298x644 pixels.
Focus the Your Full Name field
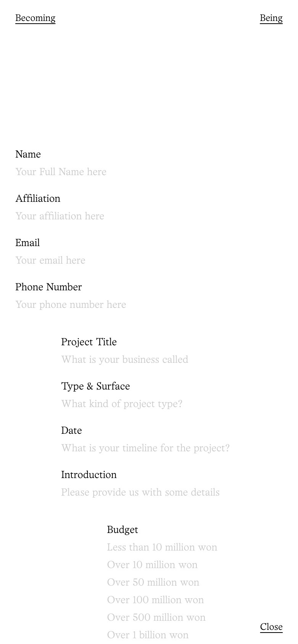[x=61, y=172]
